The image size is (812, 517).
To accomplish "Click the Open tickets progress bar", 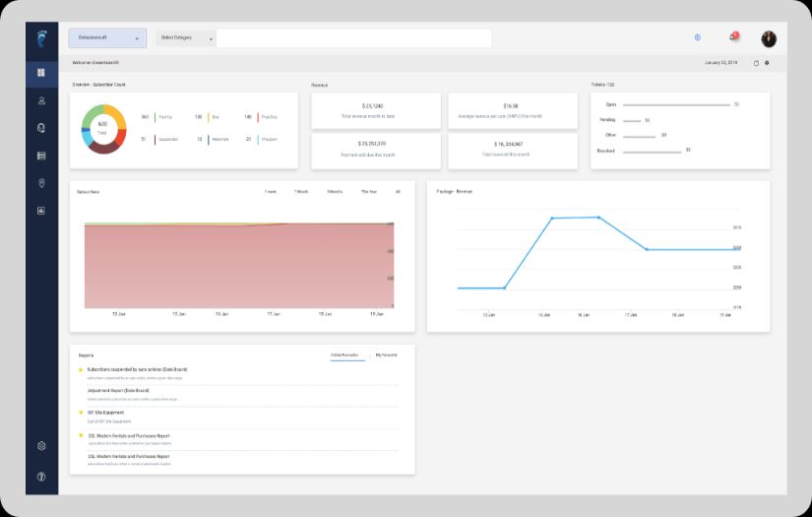I will (676, 104).
